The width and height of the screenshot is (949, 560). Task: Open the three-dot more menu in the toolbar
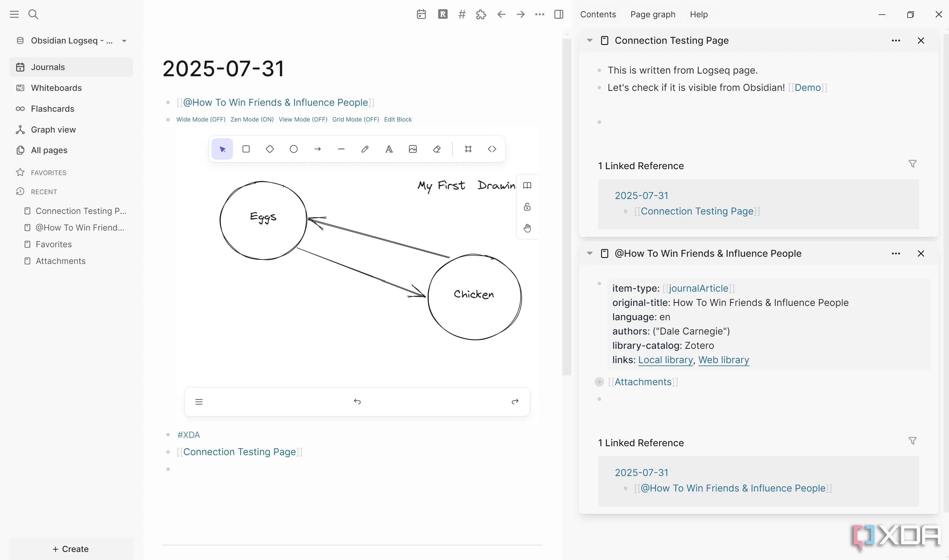coord(540,14)
